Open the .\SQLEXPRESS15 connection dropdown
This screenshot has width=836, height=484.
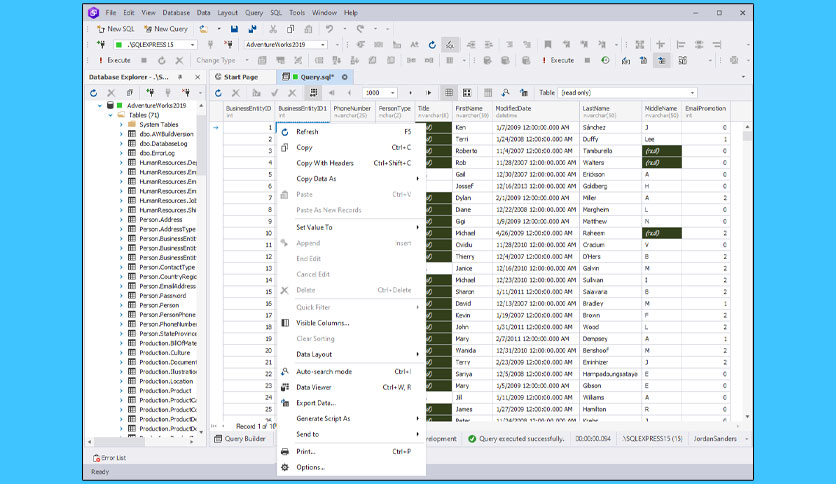192,45
